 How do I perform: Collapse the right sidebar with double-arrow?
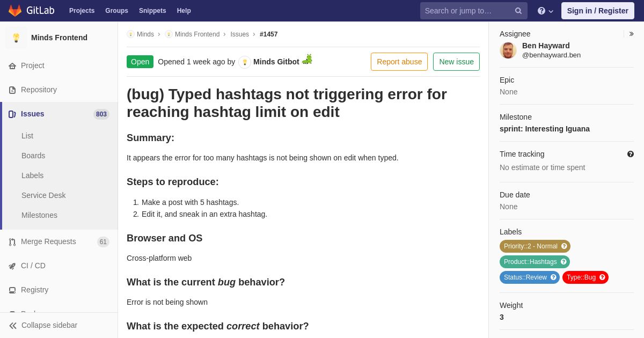[631, 34]
